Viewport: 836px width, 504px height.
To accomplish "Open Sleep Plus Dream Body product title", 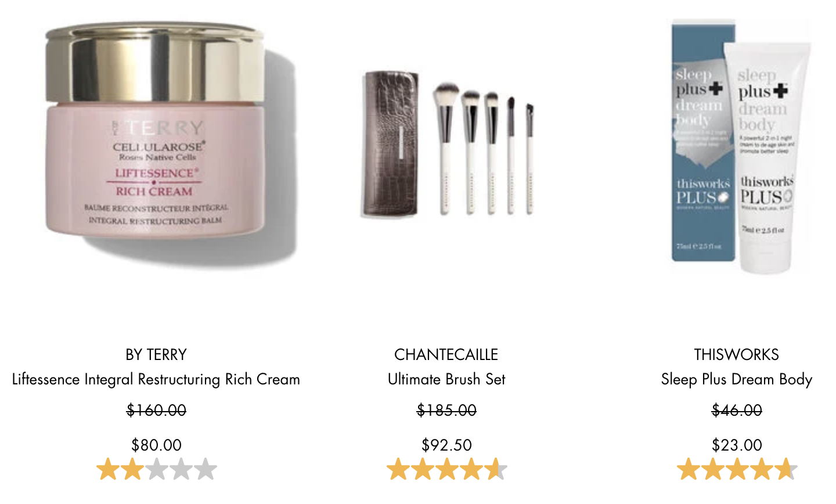I will point(737,380).
